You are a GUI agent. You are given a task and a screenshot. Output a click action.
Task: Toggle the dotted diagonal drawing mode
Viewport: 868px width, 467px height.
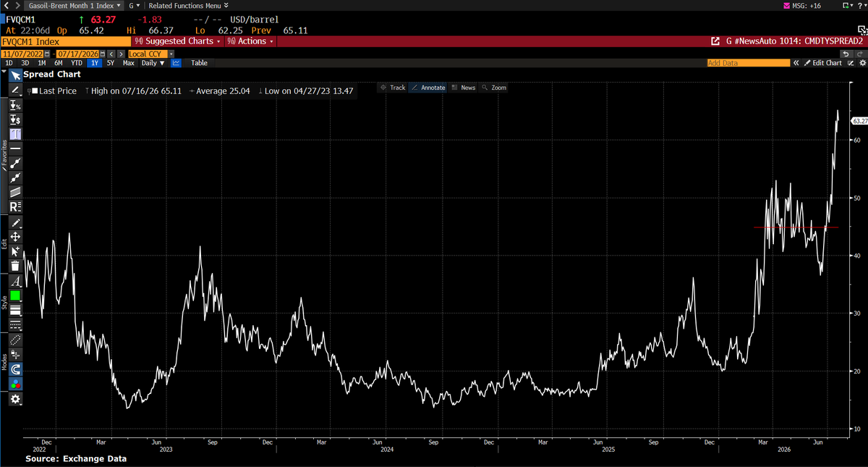coord(15,340)
